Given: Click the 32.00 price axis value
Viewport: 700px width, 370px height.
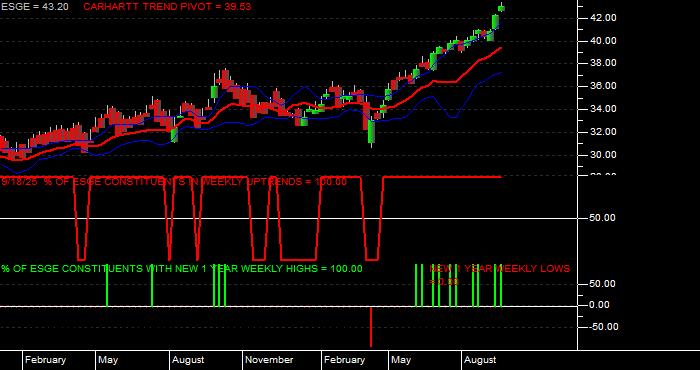Looking at the screenshot, I should click(604, 132).
